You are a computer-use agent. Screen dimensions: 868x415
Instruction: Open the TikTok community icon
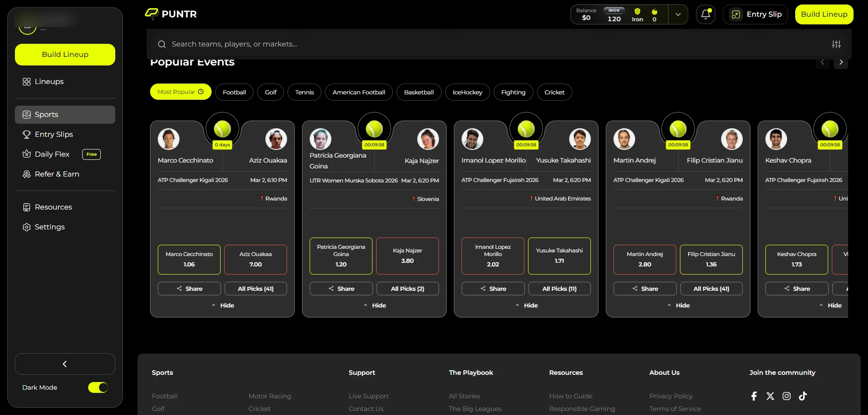(x=802, y=396)
